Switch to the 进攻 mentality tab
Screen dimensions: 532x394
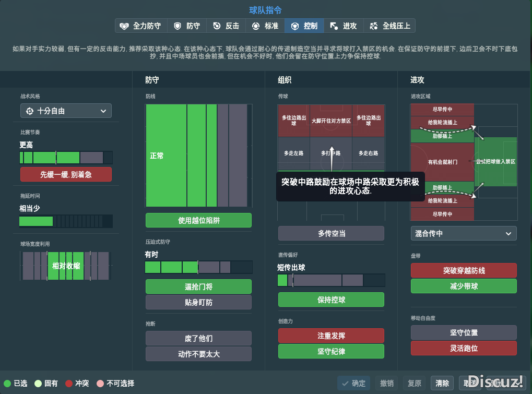pyautogui.click(x=344, y=26)
